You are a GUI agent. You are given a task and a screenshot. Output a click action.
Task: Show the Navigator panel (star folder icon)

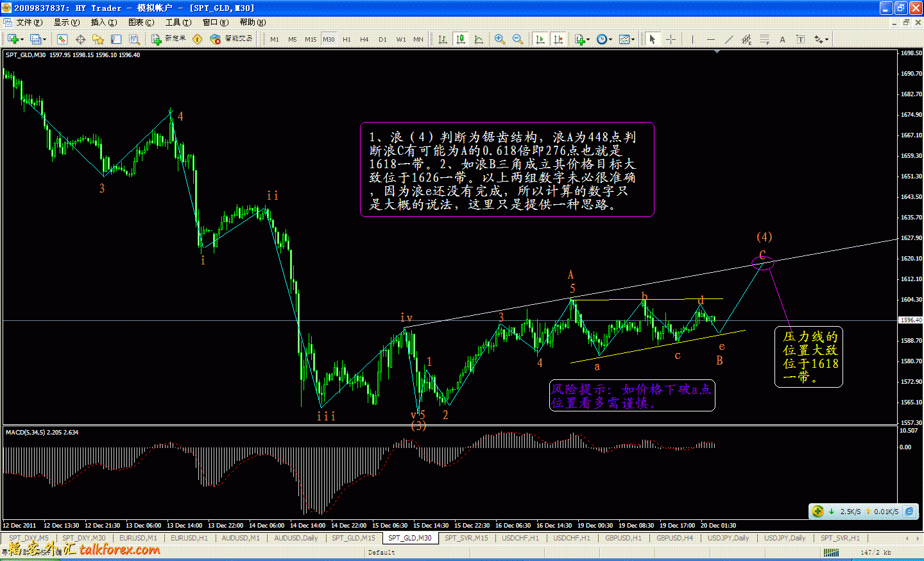pos(98,39)
